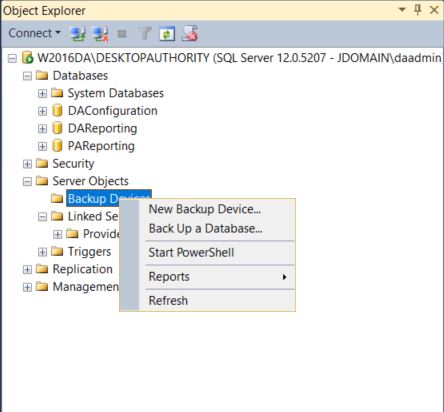Click the DAReporting database cylinder icon
Screen dimensions: 444x412
[x=57, y=128]
